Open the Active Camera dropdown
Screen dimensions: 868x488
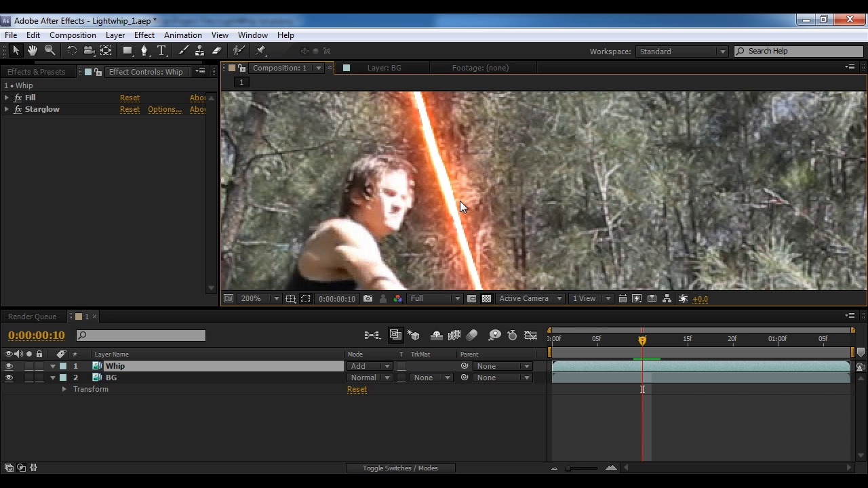tap(530, 298)
